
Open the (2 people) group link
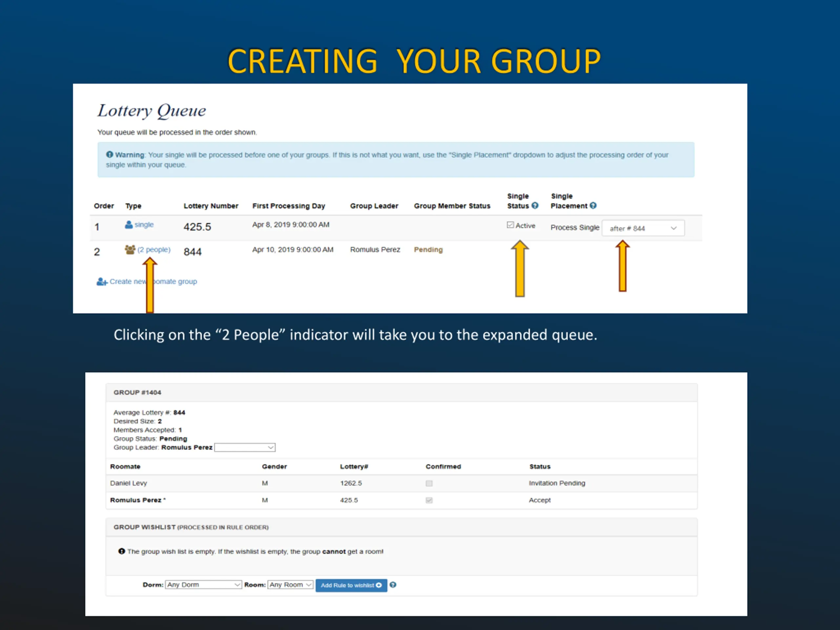coord(154,249)
